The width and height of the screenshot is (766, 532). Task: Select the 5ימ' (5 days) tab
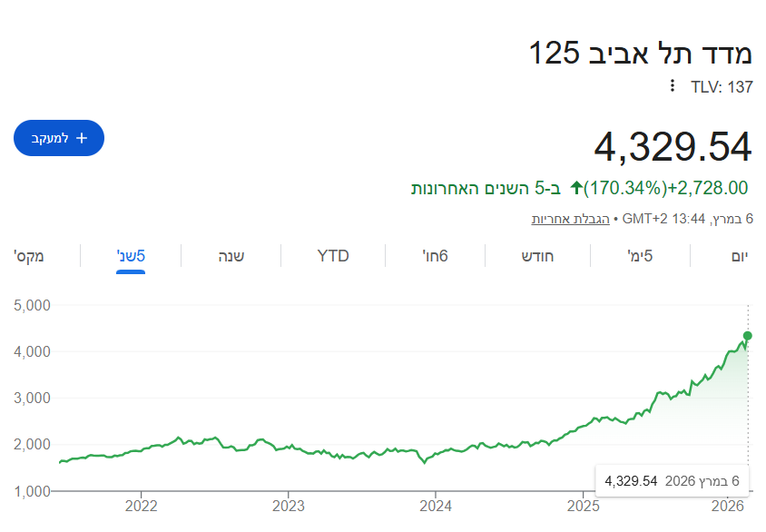coord(640,256)
